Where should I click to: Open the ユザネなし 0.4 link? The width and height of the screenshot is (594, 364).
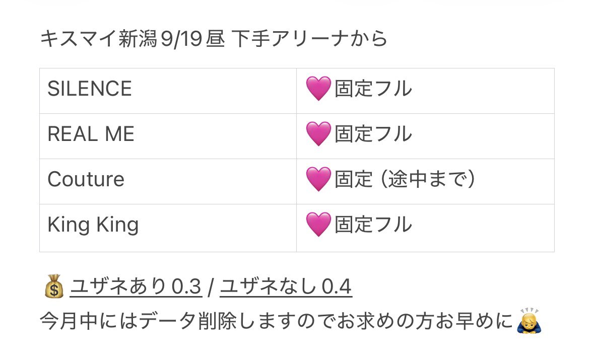tap(286, 286)
